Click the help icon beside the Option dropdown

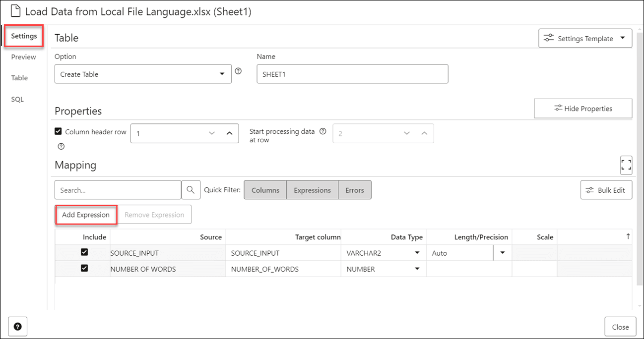click(238, 71)
